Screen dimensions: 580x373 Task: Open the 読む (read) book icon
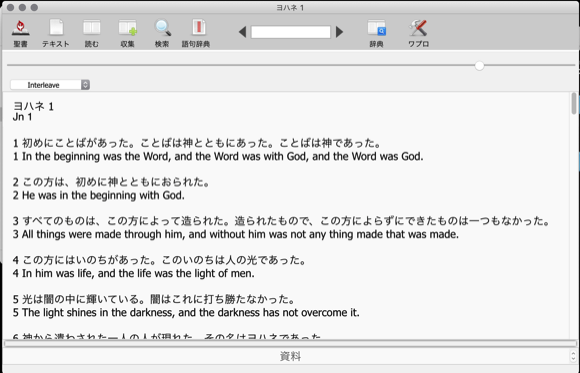[x=92, y=33]
